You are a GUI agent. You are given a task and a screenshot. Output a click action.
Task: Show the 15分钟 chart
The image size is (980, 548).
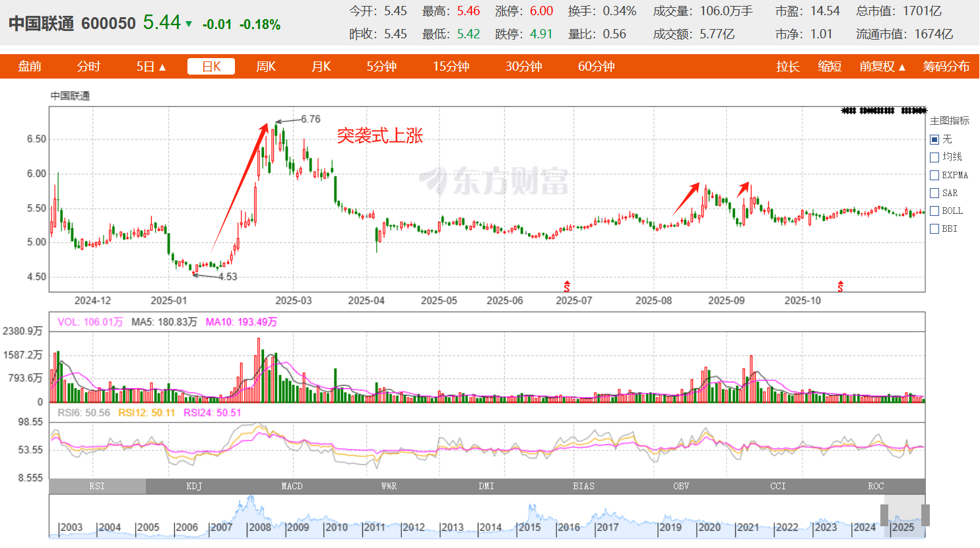pyautogui.click(x=451, y=67)
